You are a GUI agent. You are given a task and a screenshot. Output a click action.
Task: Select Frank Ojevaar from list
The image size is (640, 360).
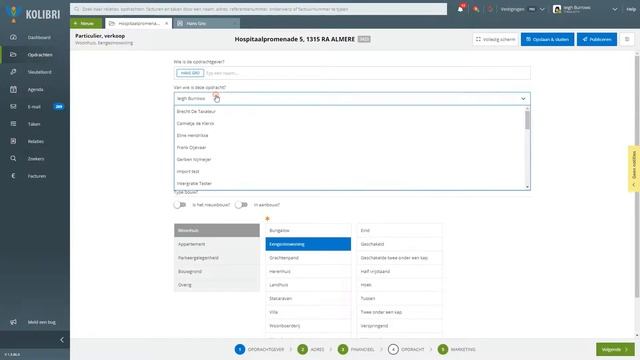349,147
